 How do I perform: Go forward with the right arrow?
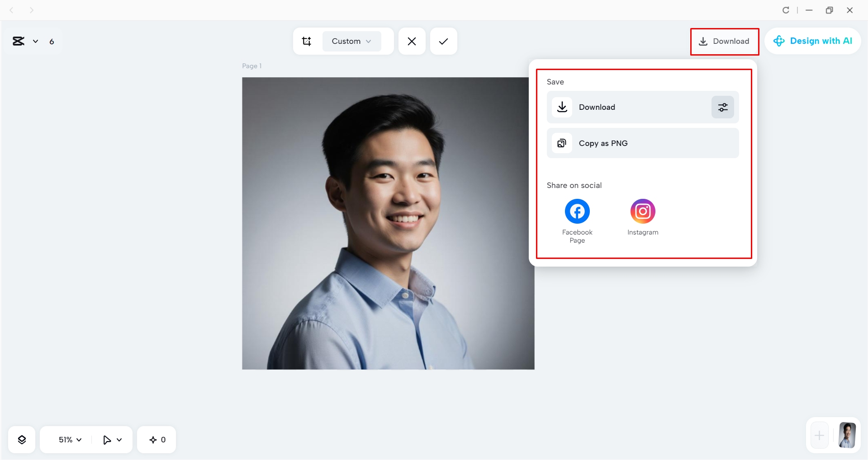coord(31,10)
